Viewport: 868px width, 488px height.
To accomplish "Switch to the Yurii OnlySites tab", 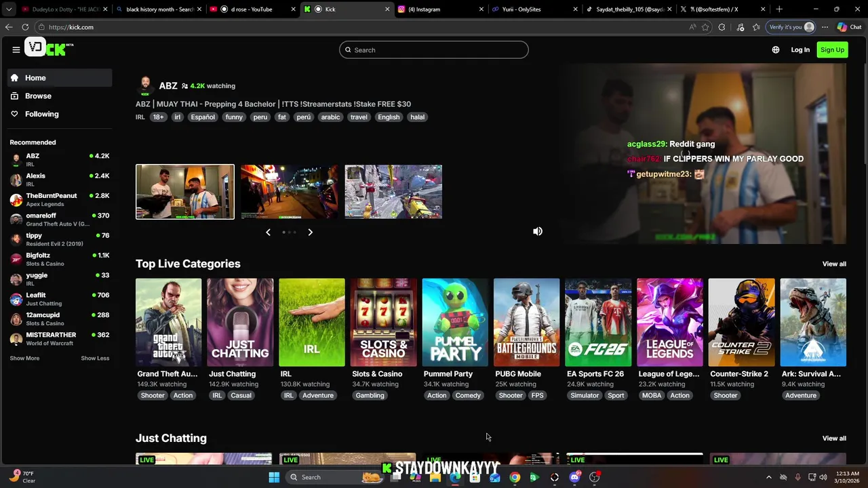I will pos(534,9).
